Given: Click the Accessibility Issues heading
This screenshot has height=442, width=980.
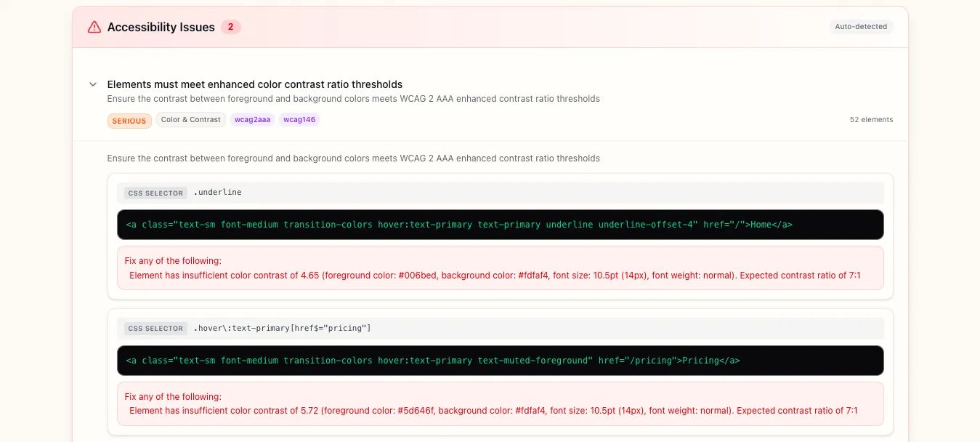Looking at the screenshot, I should click(161, 27).
